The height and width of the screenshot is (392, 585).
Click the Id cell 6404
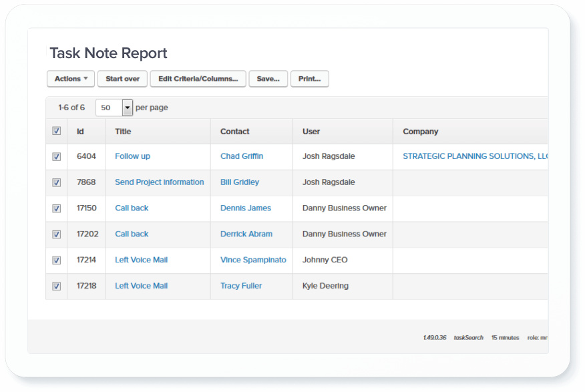click(x=86, y=156)
